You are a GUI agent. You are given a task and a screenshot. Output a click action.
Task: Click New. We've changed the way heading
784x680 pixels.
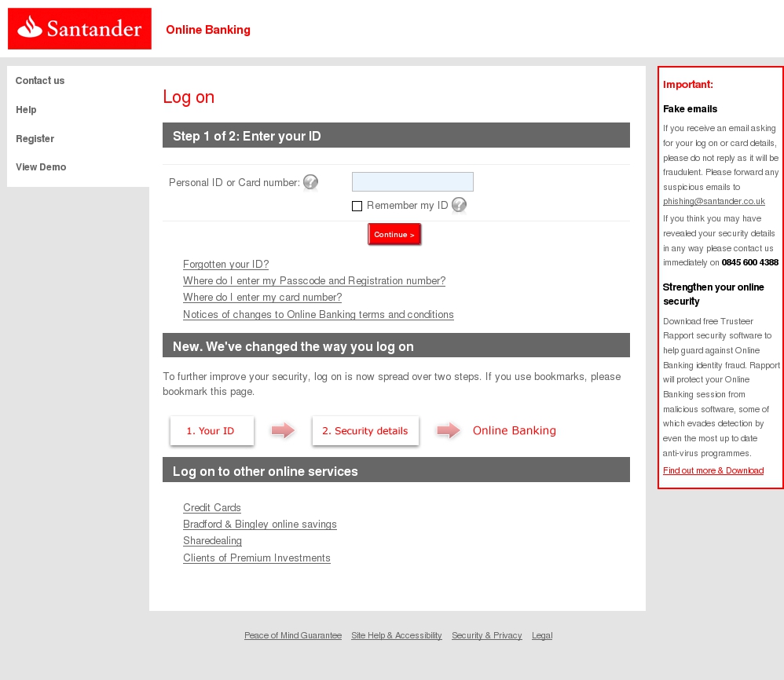click(293, 346)
